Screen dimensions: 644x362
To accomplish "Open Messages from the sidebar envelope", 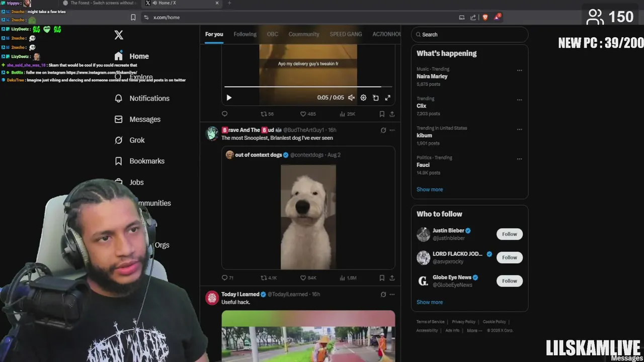I will 138,119.
